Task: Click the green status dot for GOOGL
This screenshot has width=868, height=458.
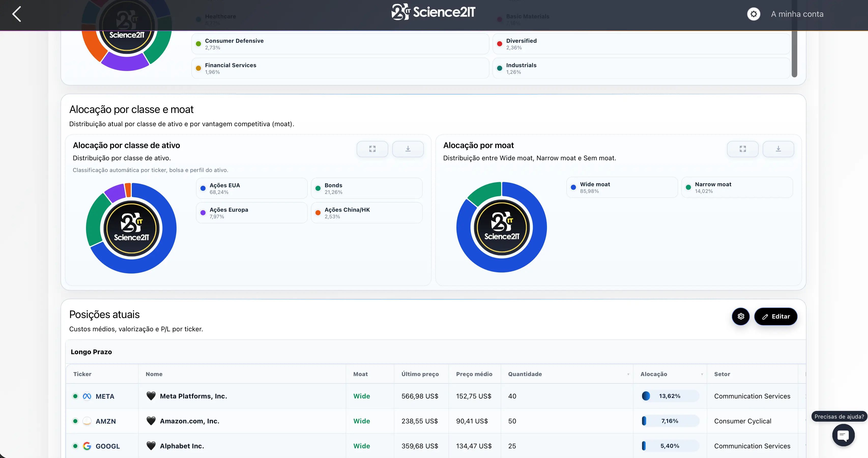Action: pyautogui.click(x=76, y=446)
